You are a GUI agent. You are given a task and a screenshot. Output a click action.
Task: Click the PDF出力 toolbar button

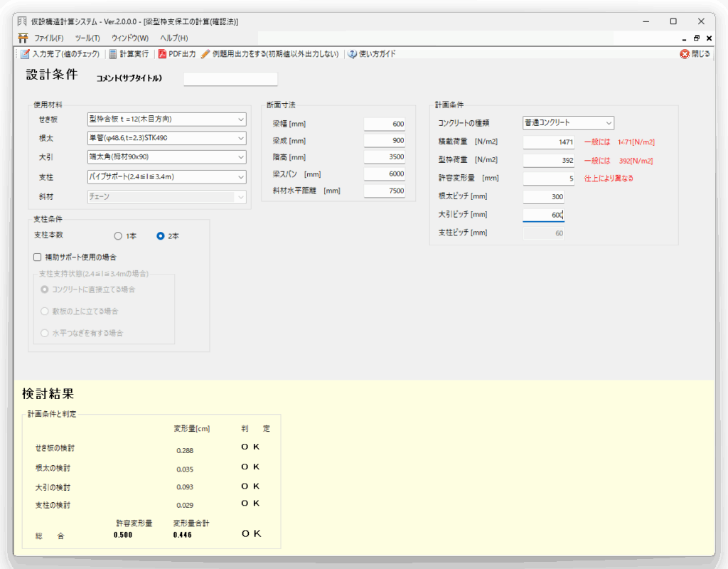177,54
